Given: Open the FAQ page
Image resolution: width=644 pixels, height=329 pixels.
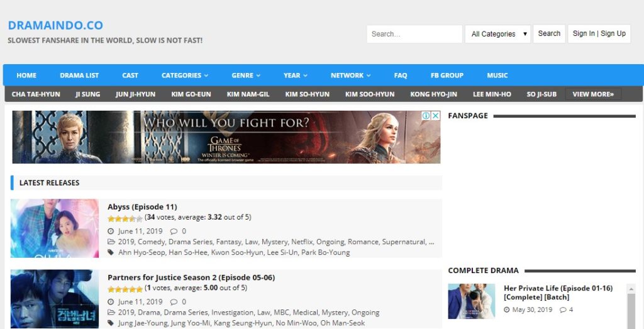Looking at the screenshot, I should tap(401, 75).
